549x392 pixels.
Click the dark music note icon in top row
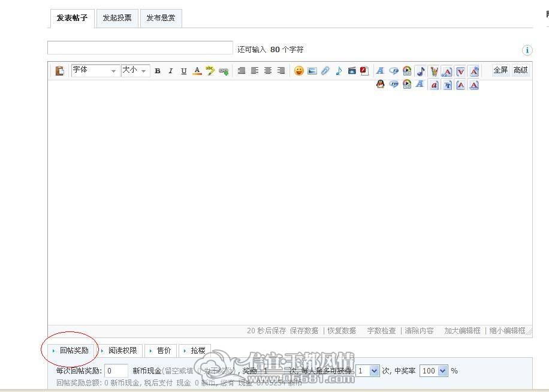coord(421,71)
